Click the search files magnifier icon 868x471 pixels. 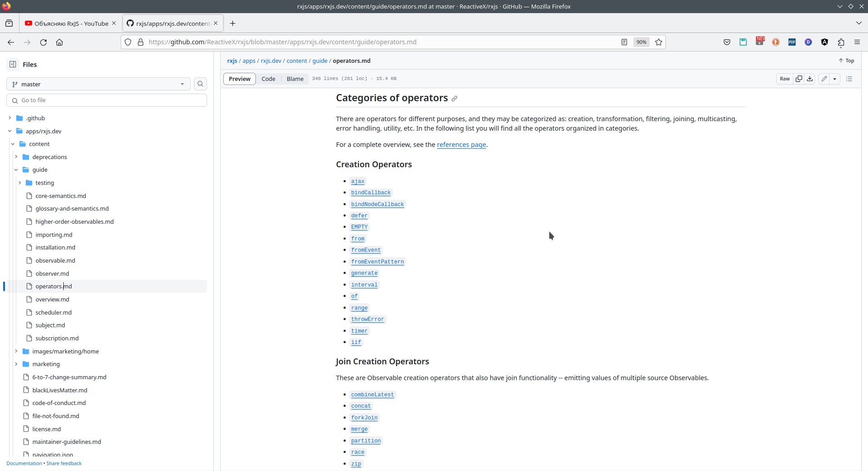(x=200, y=84)
